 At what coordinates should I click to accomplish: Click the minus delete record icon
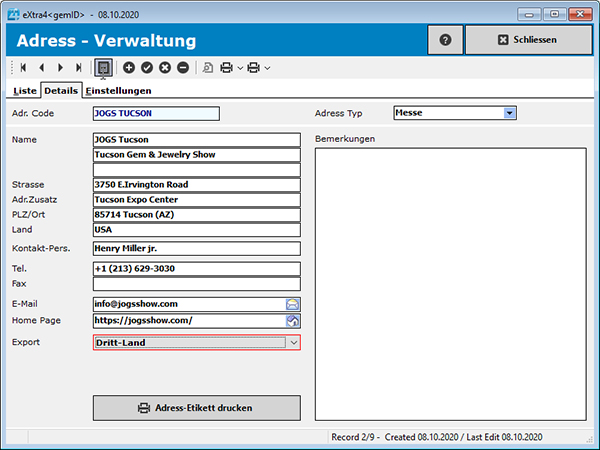click(x=183, y=67)
